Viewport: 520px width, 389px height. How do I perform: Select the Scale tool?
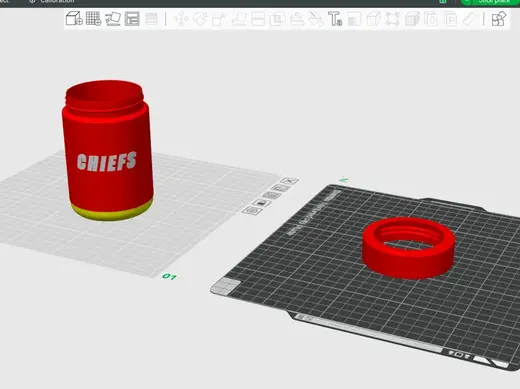pos(219,19)
